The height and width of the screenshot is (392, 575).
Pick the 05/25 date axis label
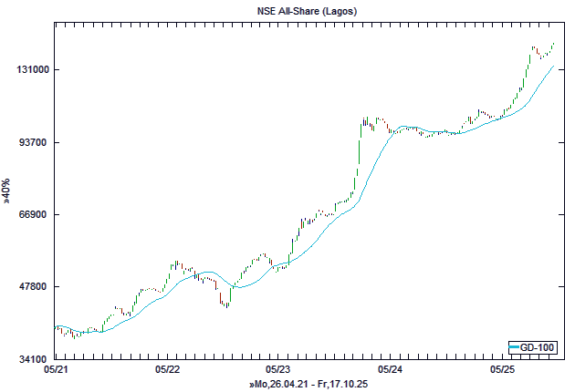click(503, 370)
